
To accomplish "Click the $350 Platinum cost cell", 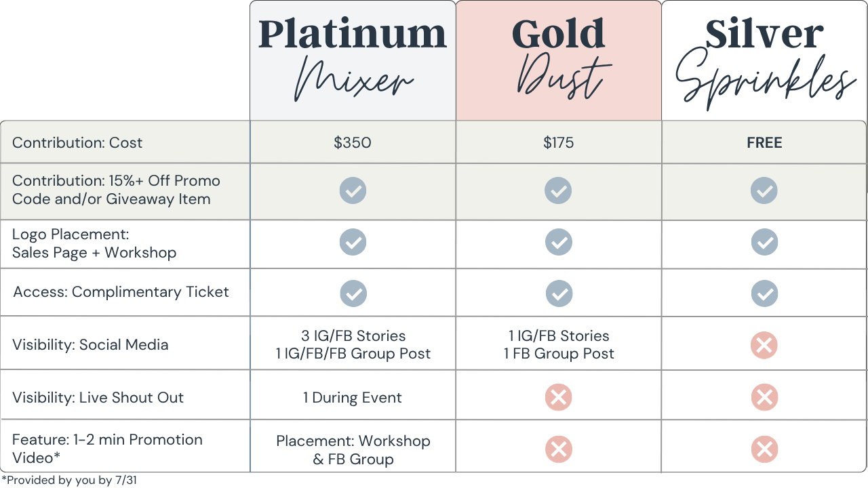I will (353, 142).
